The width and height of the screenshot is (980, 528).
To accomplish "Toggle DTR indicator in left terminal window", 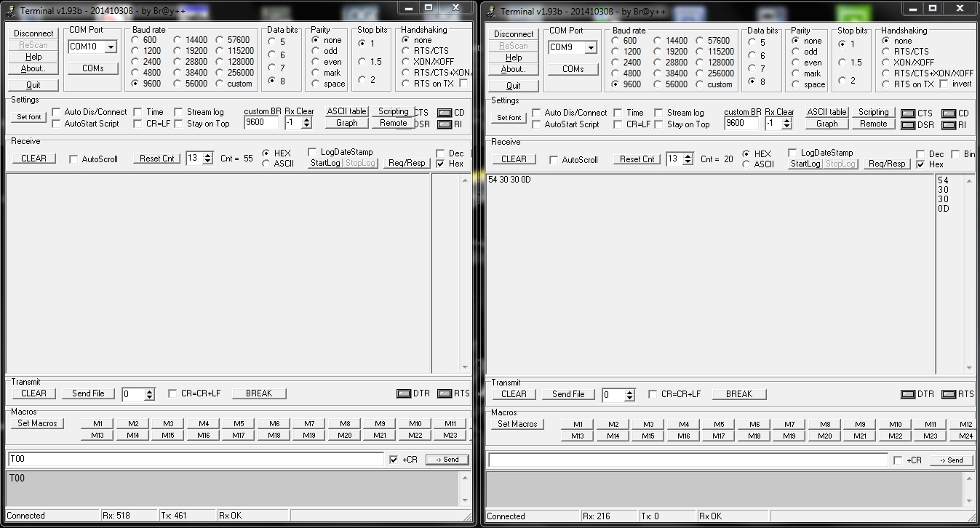I will pos(404,393).
